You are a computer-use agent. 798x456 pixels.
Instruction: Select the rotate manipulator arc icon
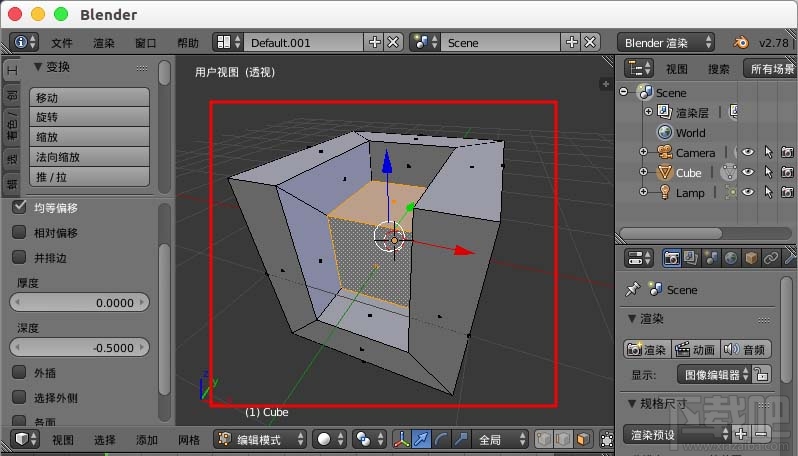pos(441,439)
